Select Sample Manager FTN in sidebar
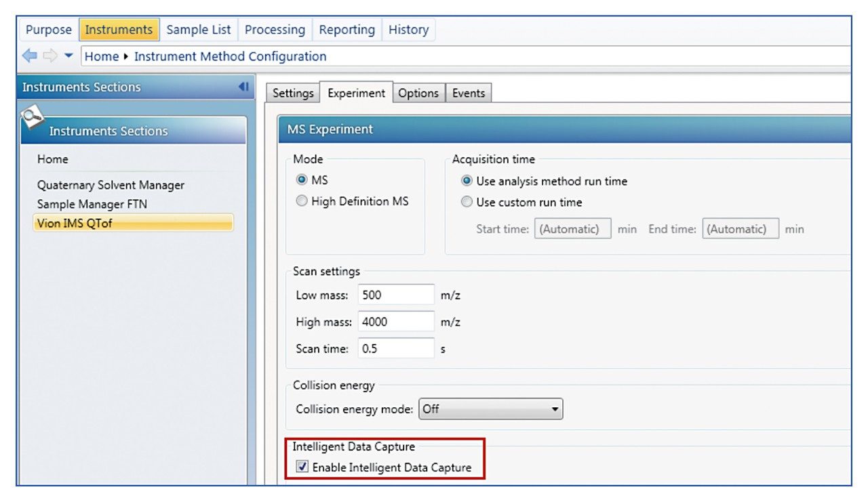The width and height of the screenshot is (868, 502). tap(92, 204)
